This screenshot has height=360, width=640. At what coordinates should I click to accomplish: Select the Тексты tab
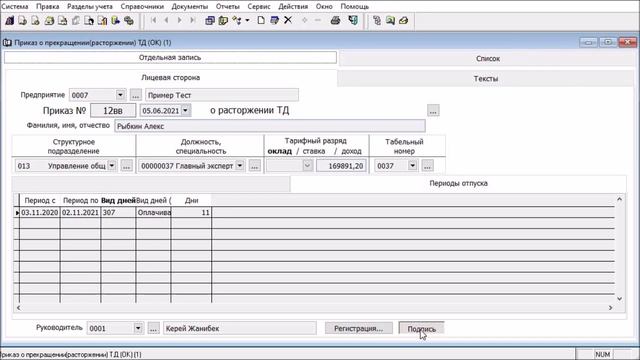[485, 78]
